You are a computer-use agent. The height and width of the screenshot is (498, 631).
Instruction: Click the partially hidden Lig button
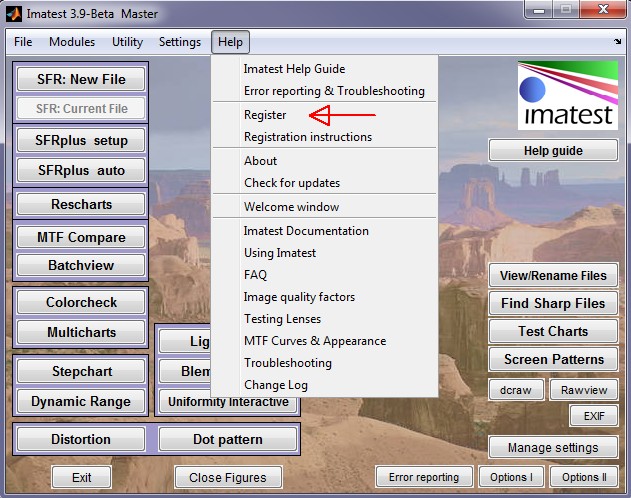pyautogui.click(x=185, y=341)
